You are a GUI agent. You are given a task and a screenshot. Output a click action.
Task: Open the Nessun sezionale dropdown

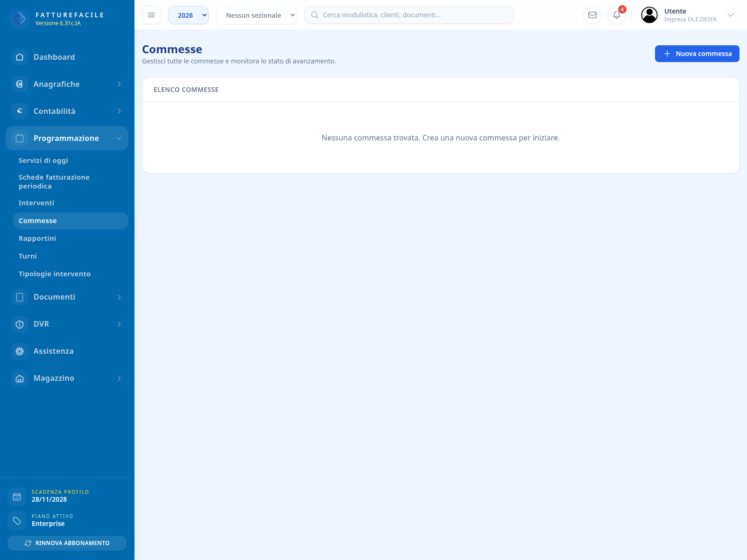point(256,15)
